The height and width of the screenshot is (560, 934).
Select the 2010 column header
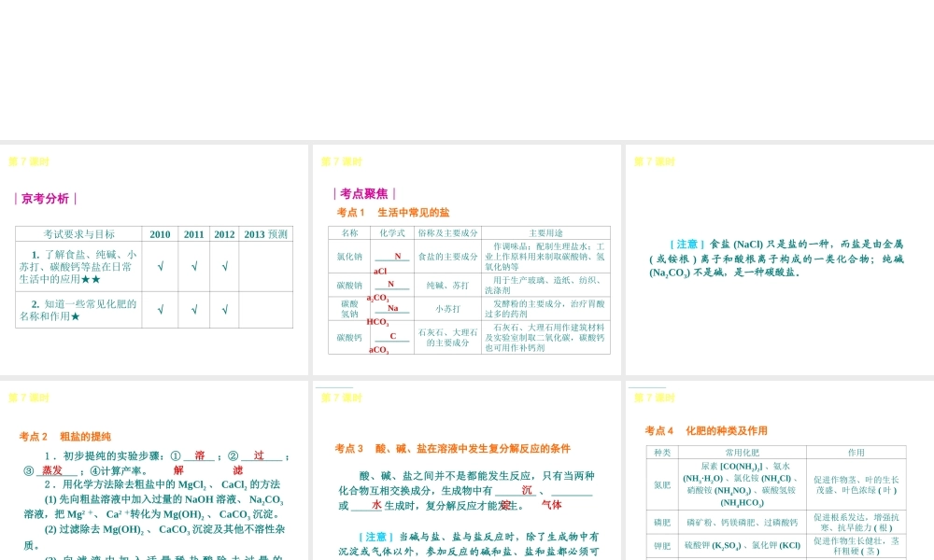pos(160,234)
